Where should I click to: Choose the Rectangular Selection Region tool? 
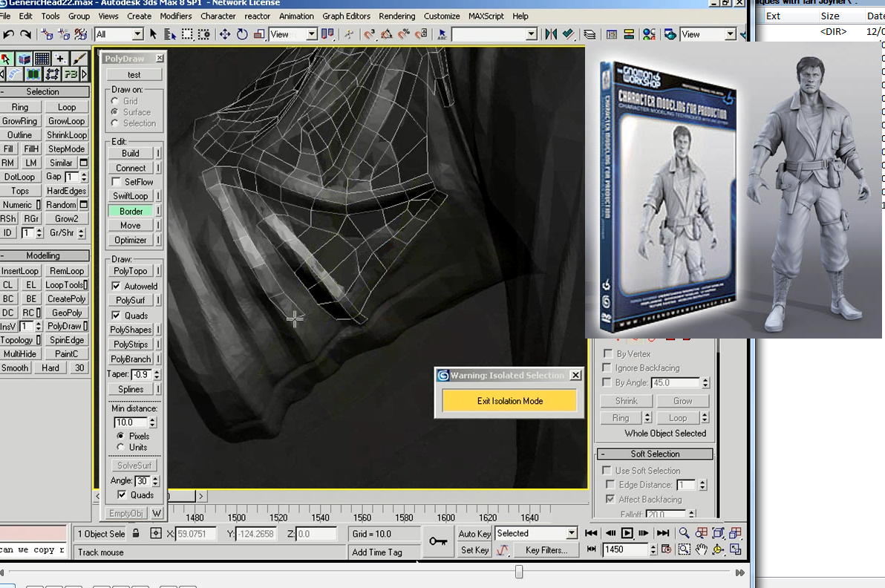(187, 34)
